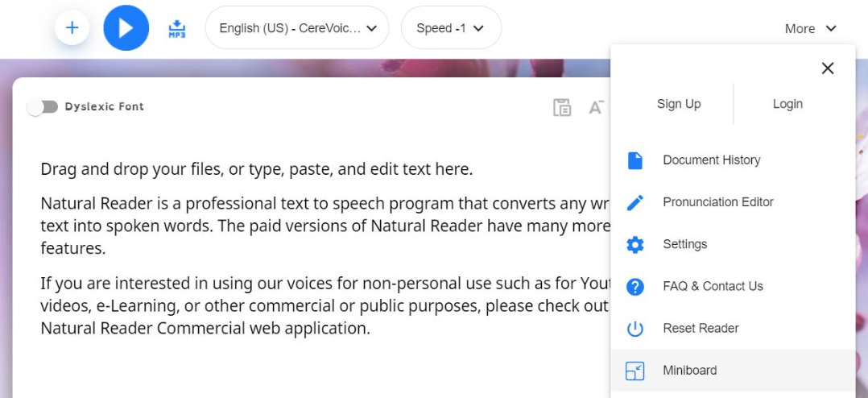Click the paragraph starting 'Natural Reader is a professional'
This screenshot has width=868, height=398.
[x=325, y=226]
